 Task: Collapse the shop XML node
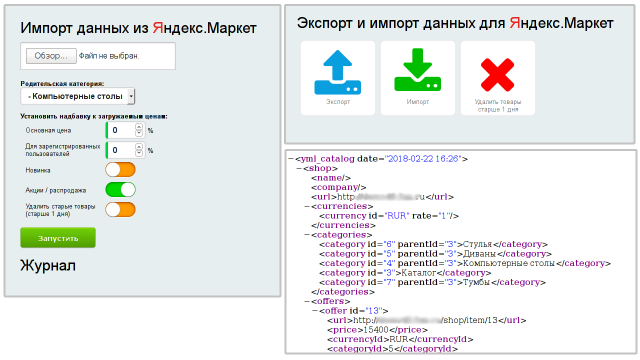coord(299,168)
